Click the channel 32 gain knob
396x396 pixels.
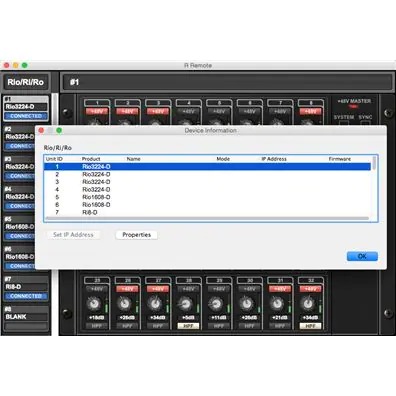click(308, 304)
